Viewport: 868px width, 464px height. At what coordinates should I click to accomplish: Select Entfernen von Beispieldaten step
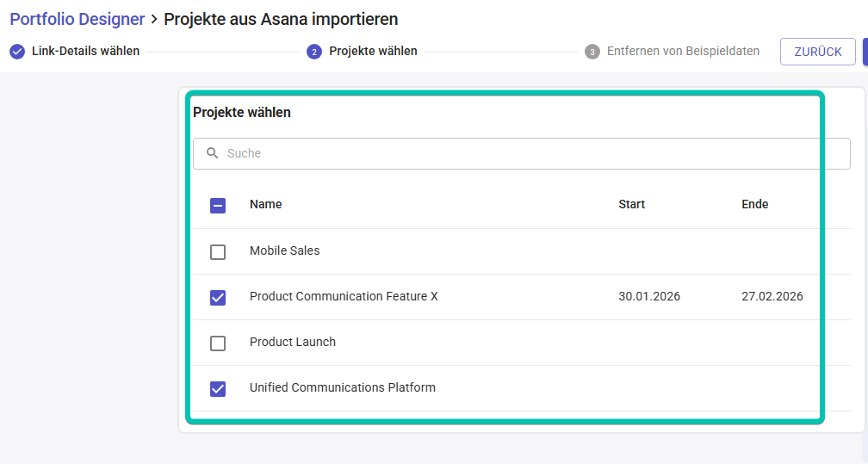[683, 51]
